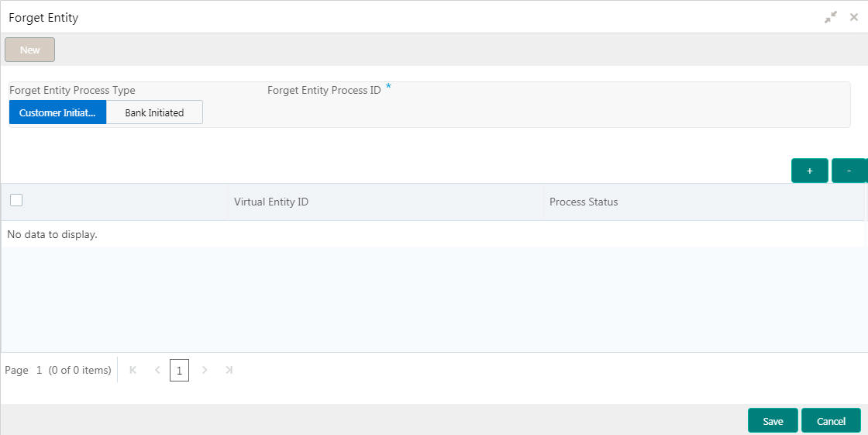The width and height of the screenshot is (868, 435).
Task: Go to previous page arrow
Action: click(x=157, y=371)
